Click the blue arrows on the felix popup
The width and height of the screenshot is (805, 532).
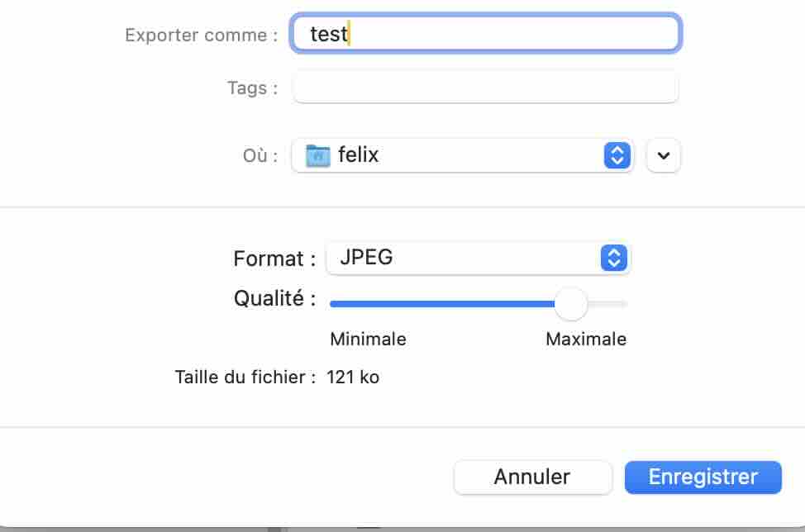coord(617,155)
